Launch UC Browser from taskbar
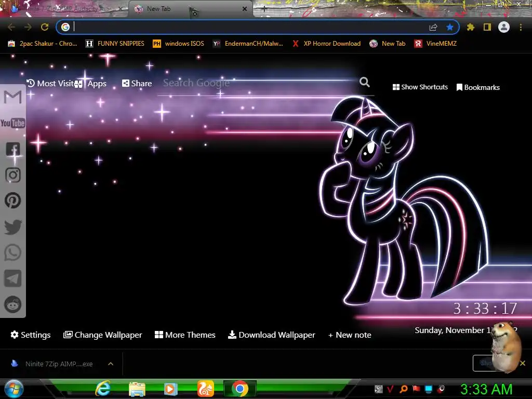This screenshot has height=399, width=532. (206, 389)
